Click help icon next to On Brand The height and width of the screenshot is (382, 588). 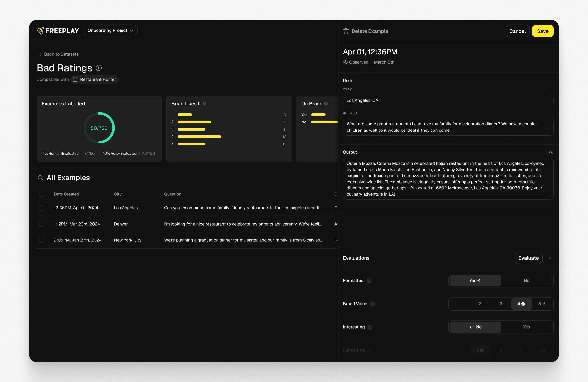coord(326,104)
